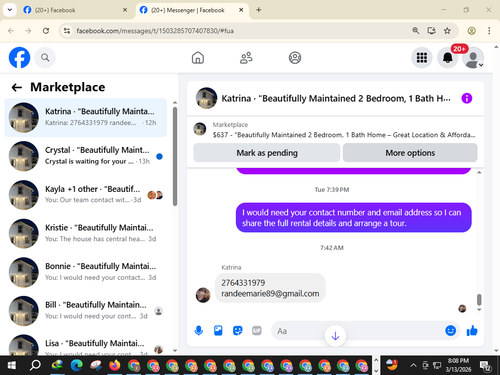Open the taskbar clock showing 8:08 PM

click(x=458, y=365)
